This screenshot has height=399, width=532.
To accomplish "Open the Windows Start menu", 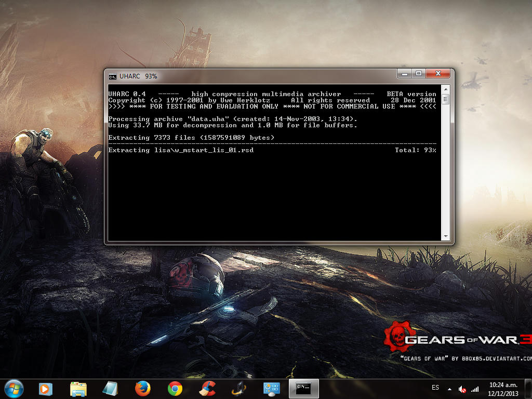I will click(14, 388).
